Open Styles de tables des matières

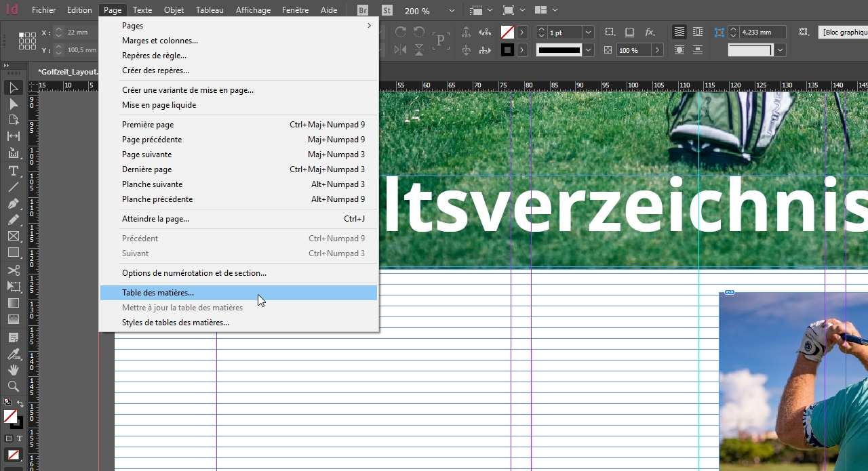point(238,323)
